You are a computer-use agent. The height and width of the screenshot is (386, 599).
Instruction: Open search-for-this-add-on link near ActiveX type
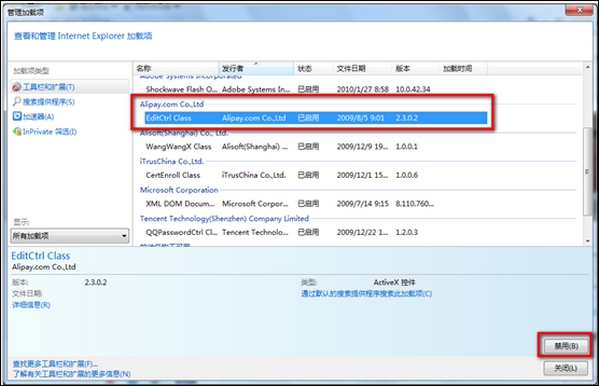pyautogui.click(x=366, y=294)
